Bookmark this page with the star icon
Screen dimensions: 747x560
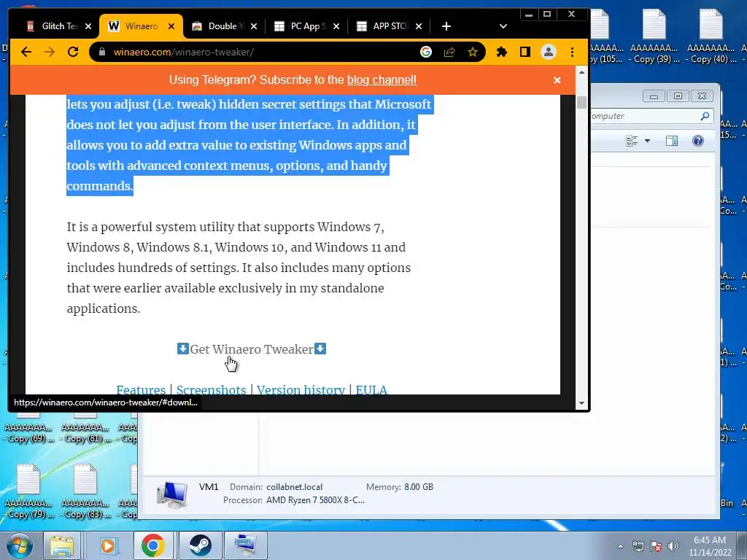473,52
